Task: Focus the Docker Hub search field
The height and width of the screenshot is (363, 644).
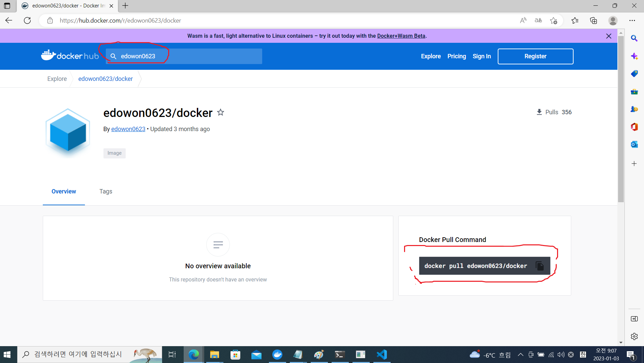Action: pyautogui.click(x=184, y=56)
